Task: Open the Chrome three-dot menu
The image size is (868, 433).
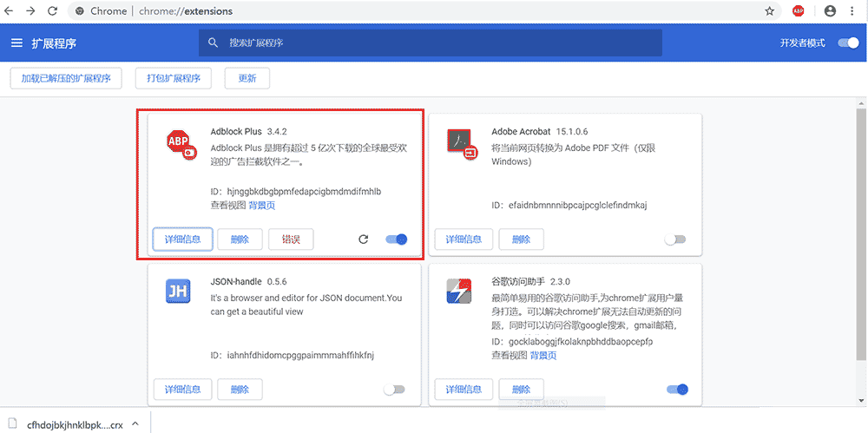Action: [852, 11]
